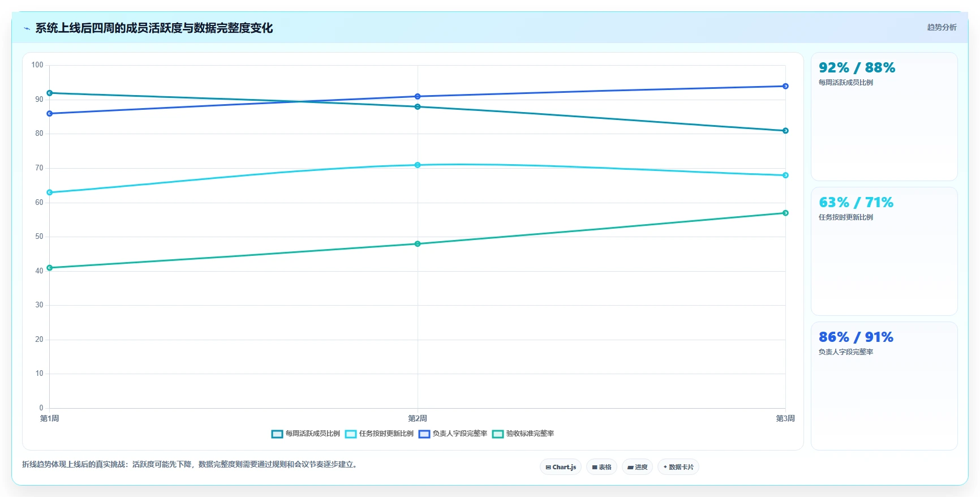
Task: Click the 进度 chip below the chart
Action: point(637,467)
